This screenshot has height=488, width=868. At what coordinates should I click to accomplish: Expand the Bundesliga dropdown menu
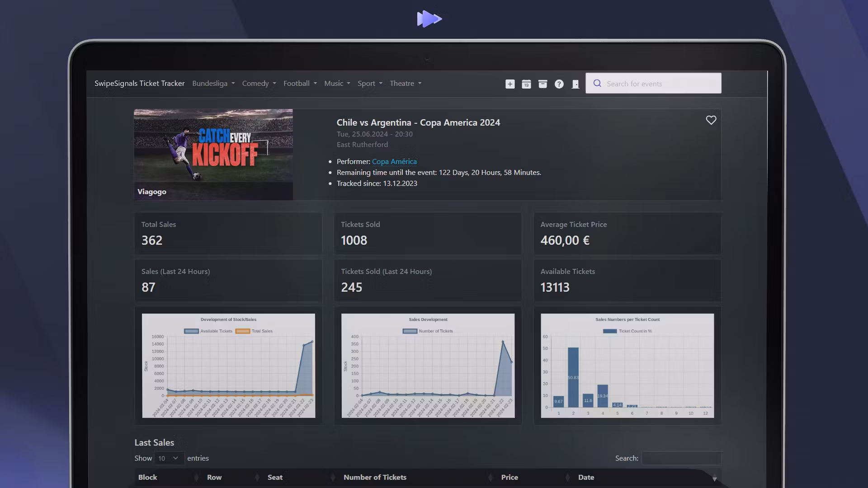pyautogui.click(x=213, y=84)
